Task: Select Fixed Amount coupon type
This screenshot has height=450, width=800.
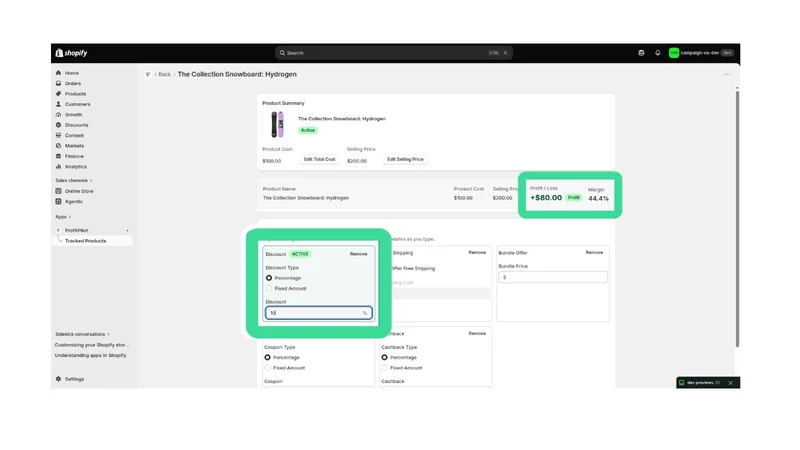Action: [267, 368]
